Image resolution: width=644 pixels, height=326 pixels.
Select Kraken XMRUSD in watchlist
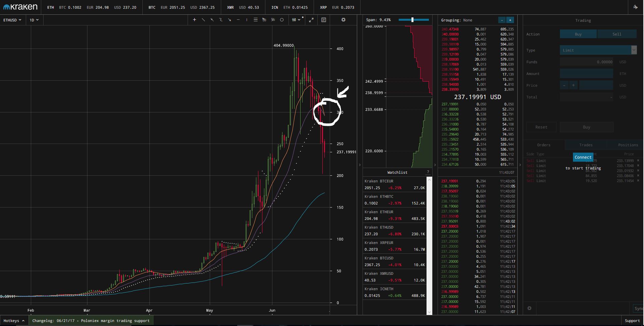point(395,277)
